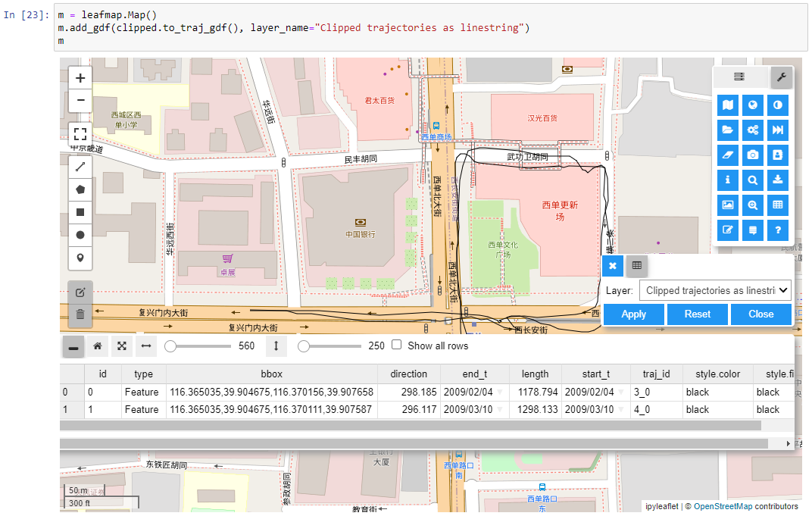Click the eraser tool icon
Viewport: 812px width, 516px height.
coord(728,155)
